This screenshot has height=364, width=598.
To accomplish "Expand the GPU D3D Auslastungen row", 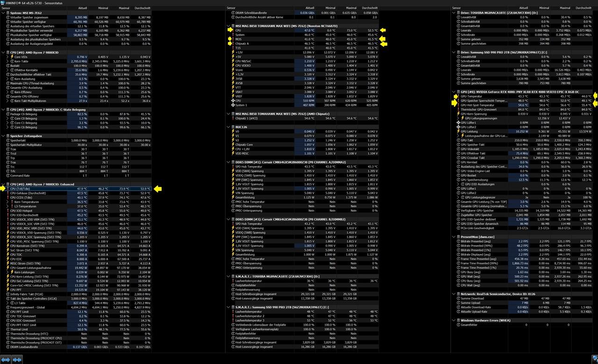I will pos(457,184).
